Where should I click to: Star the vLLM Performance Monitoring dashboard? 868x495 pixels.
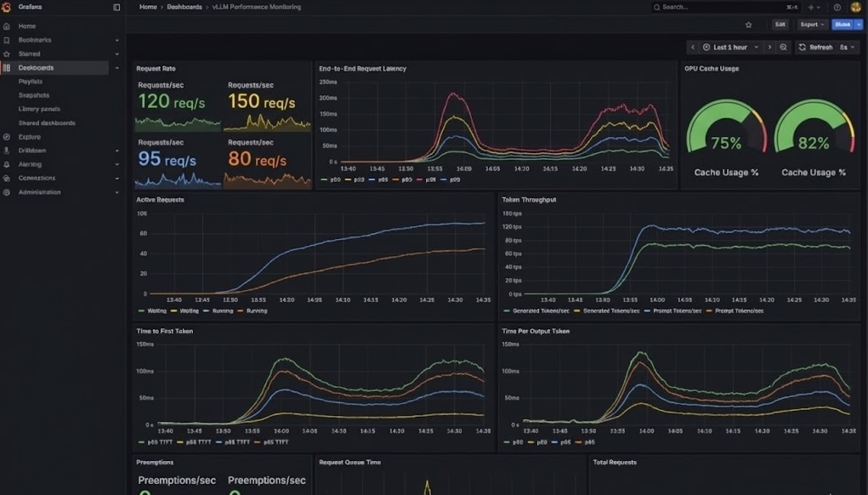[x=747, y=24]
